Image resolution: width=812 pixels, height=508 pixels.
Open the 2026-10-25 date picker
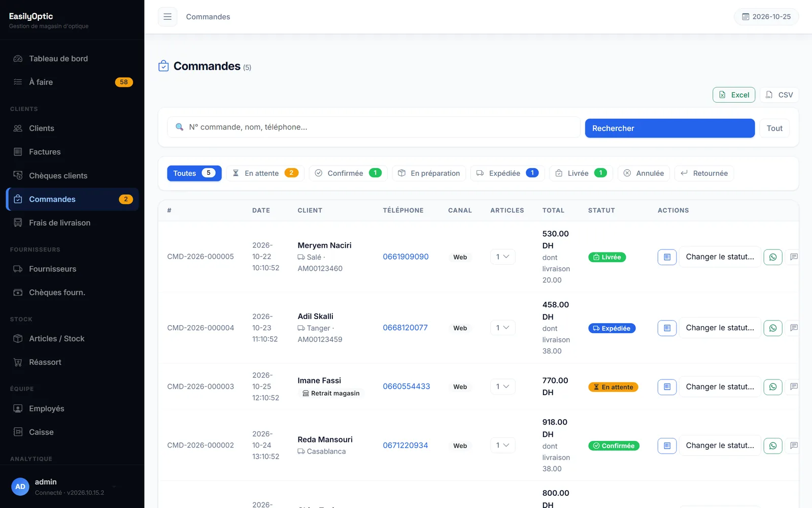click(766, 17)
